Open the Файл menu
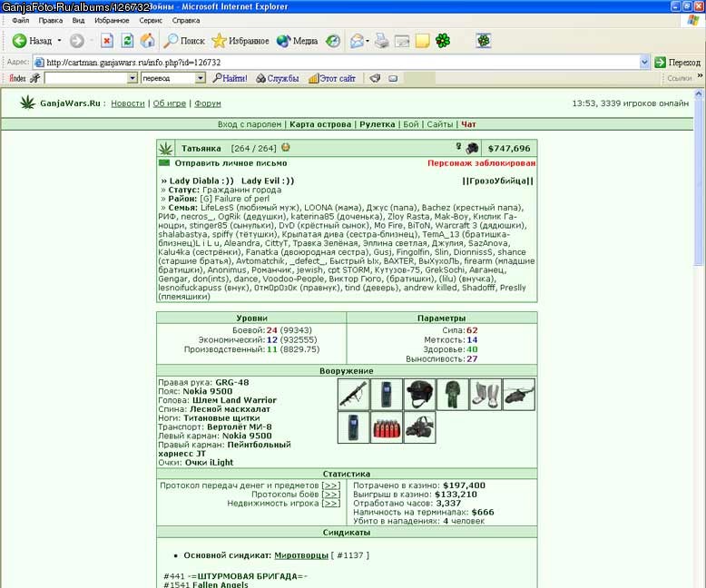706x588 pixels. 21,21
